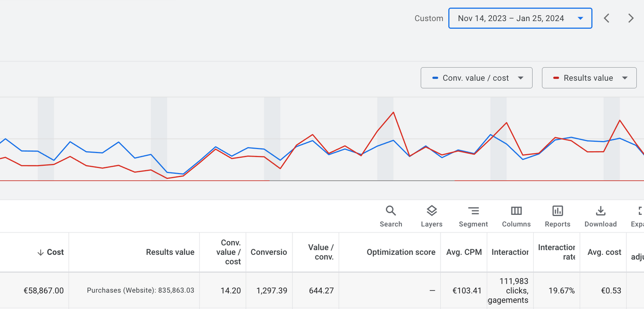Image resolution: width=644 pixels, height=309 pixels.
Task: Click the Avg. cost column header
Action: pyautogui.click(x=604, y=252)
